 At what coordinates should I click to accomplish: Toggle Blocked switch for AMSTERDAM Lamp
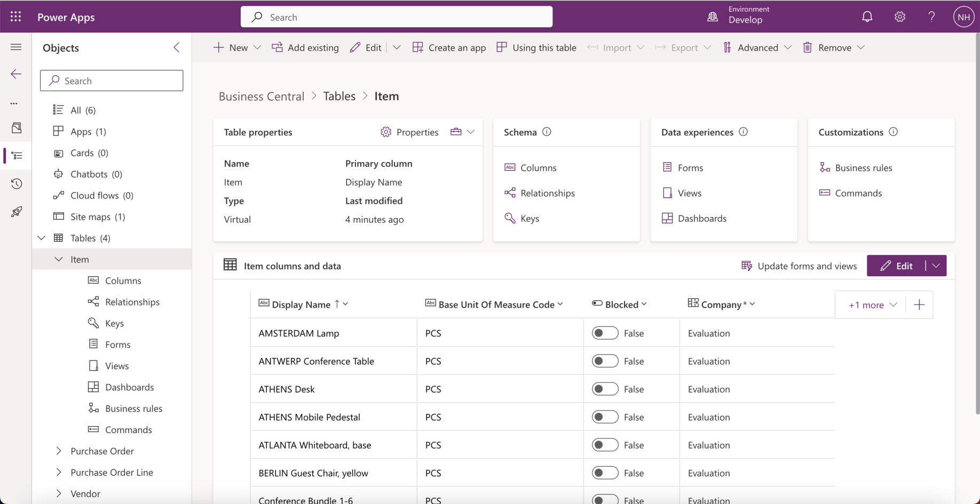point(605,333)
